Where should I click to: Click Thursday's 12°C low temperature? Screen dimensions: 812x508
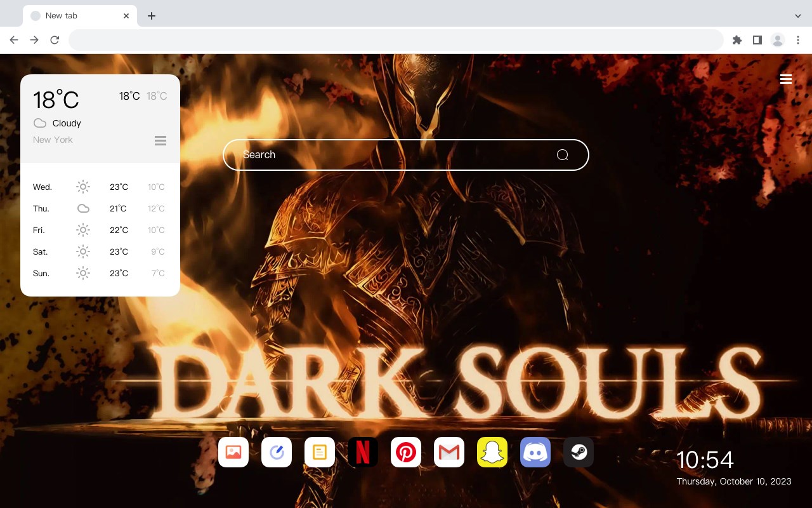point(156,209)
